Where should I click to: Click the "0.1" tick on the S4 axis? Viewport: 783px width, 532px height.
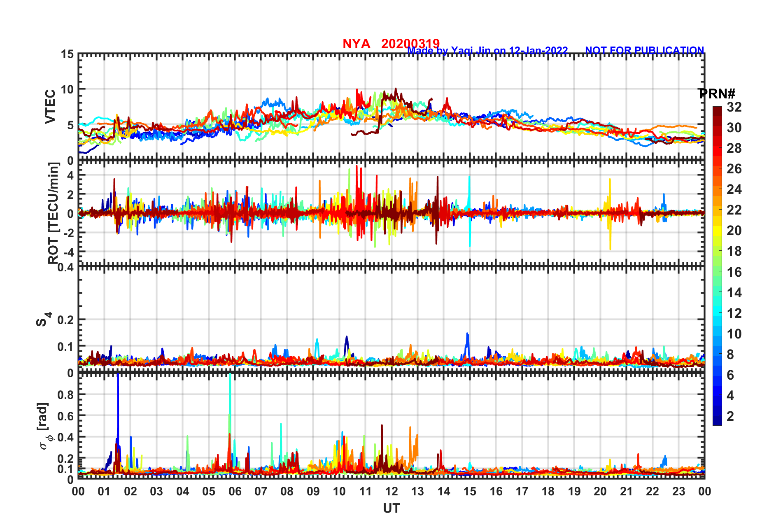click(66, 346)
